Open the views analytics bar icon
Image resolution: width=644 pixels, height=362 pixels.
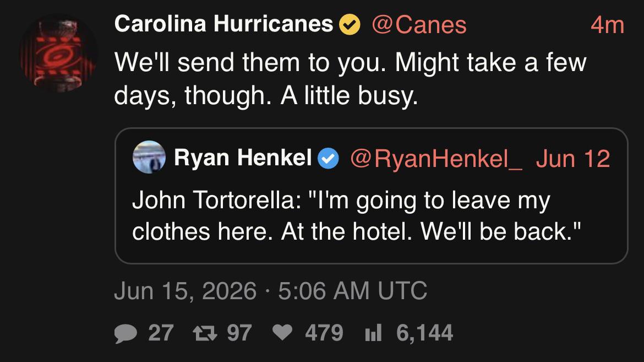(373, 333)
